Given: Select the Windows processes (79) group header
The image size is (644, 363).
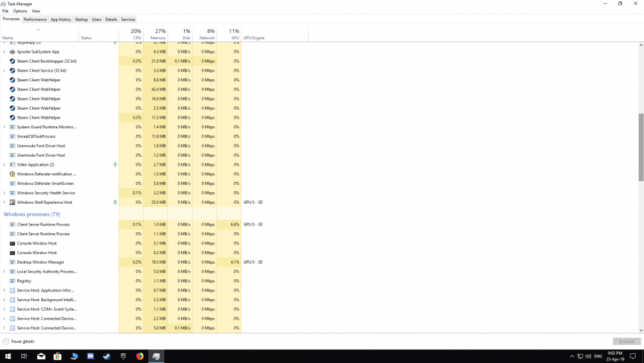Looking at the screenshot, I should click(x=32, y=214).
